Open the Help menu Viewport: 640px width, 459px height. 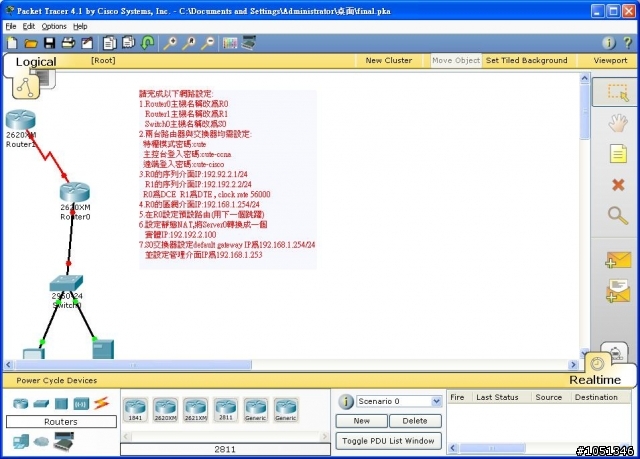80,27
